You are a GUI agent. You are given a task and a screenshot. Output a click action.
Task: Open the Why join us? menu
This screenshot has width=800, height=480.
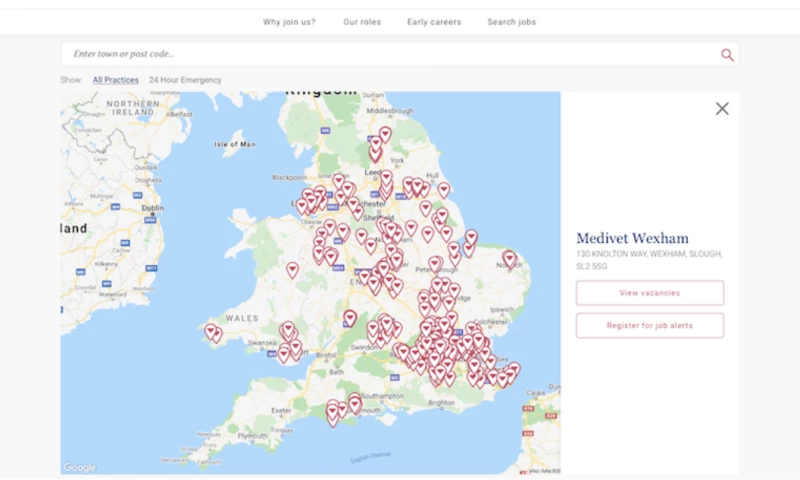(289, 22)
